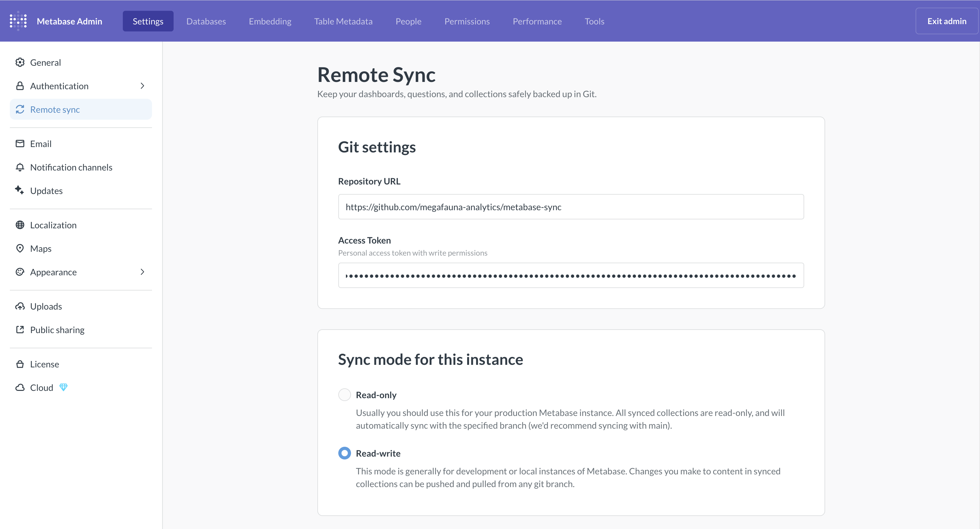Switch to the Databases tab
This screenshot has width=980, height=529.
point(206,21)
